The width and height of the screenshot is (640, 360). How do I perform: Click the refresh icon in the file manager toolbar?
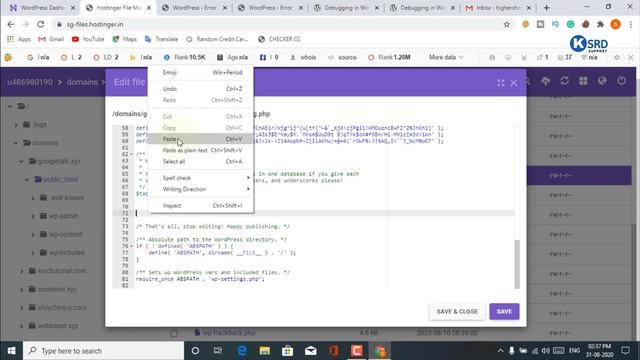click(564, 81)
